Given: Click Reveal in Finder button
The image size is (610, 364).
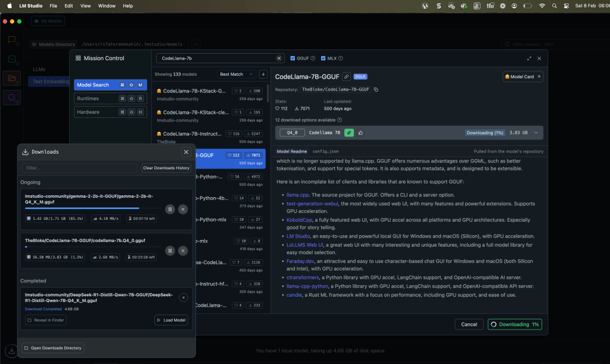Looking at the screenshot, I should coord(46,320).
